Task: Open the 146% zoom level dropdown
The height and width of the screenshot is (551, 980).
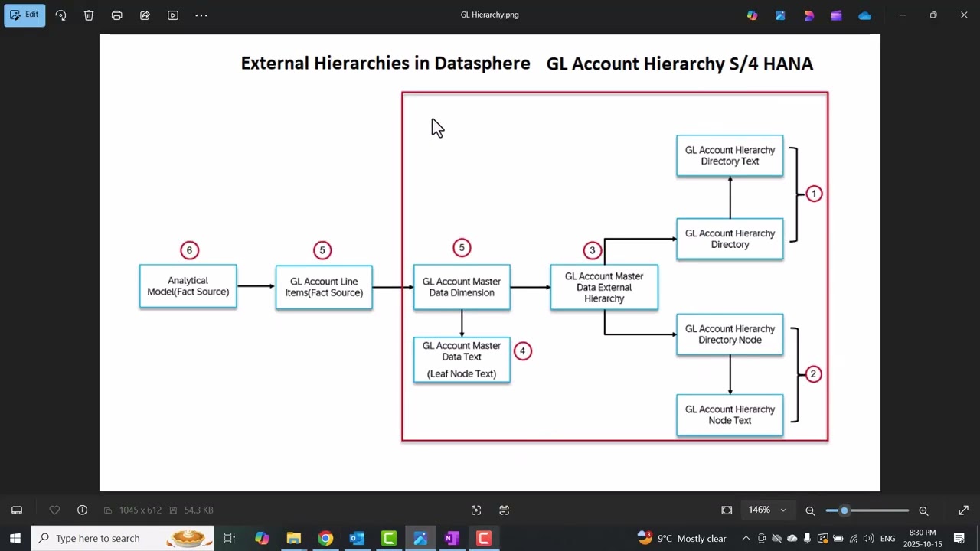Action: pyautogui.click(x=767, y=510)
